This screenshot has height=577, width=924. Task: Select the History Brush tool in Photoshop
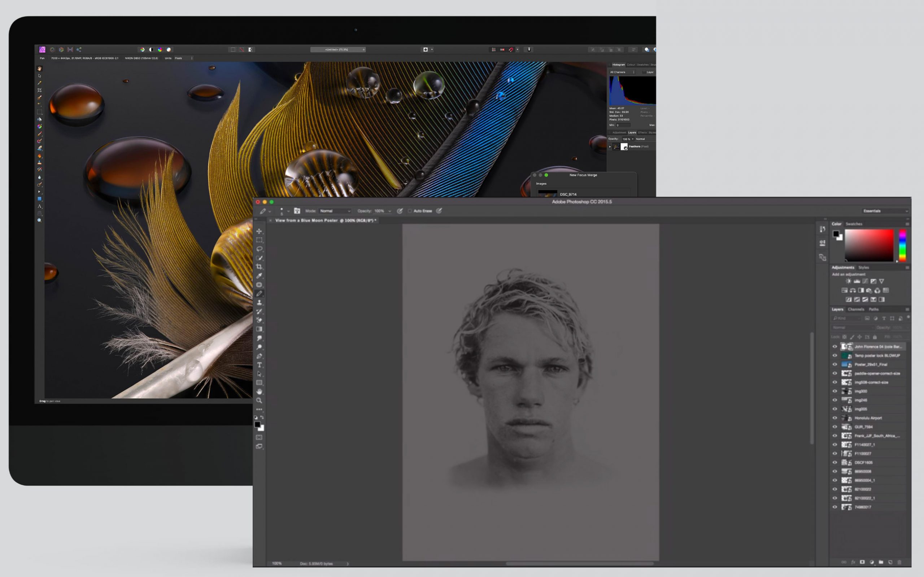tap(259, 311)
